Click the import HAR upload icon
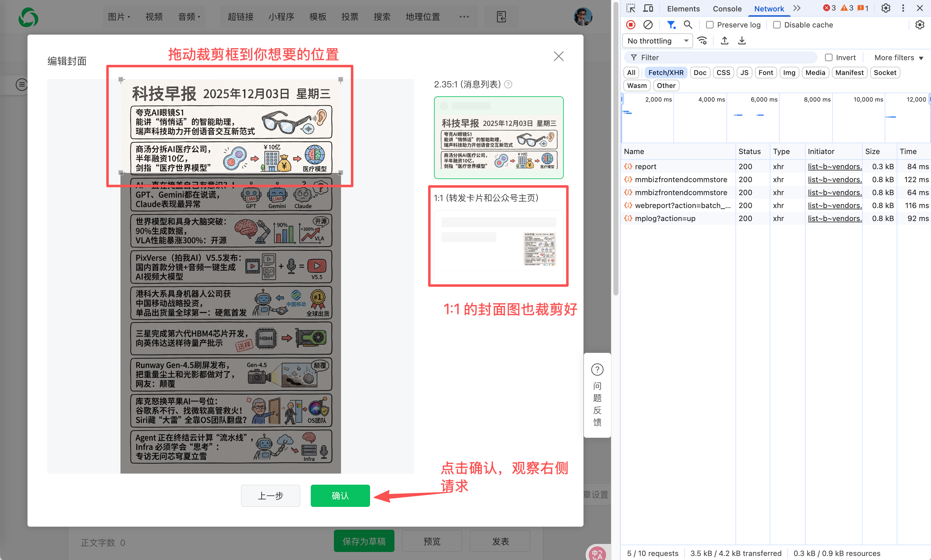 pos(724,41)
